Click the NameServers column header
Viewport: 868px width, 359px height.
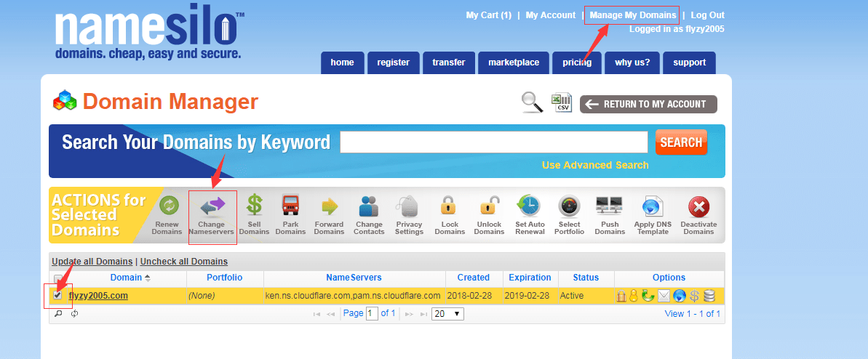[x=354, y=278]
